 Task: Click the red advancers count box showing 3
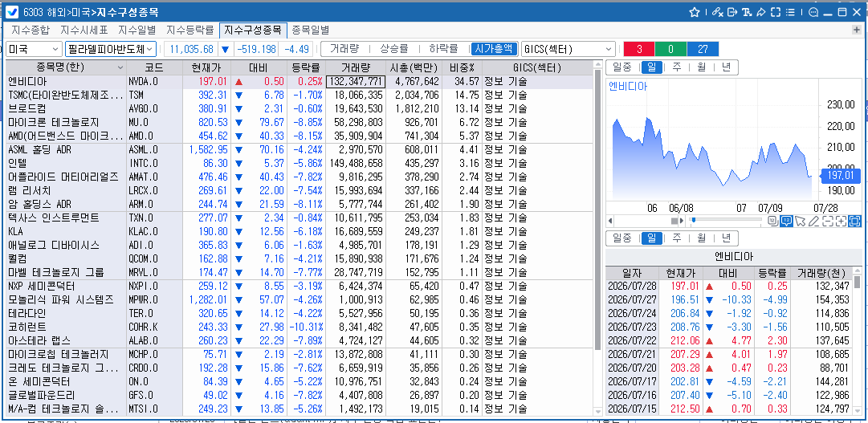(639, 49)
